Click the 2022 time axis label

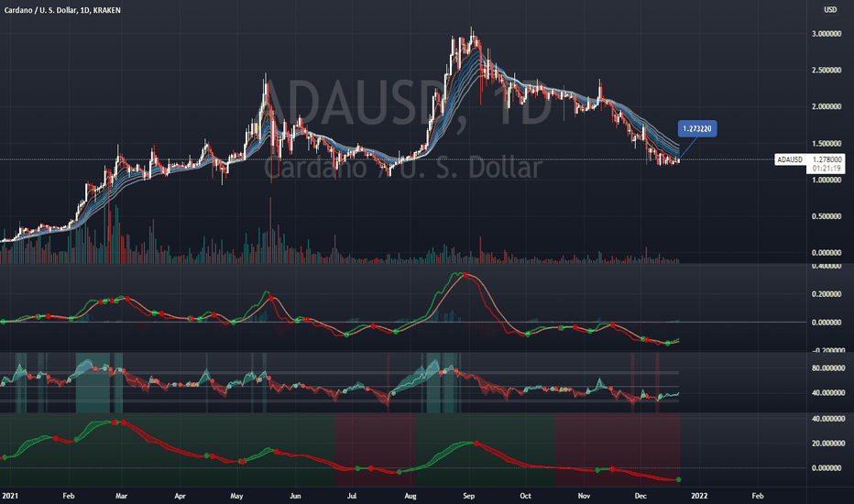pyautogui.click(x=699, y=496)
